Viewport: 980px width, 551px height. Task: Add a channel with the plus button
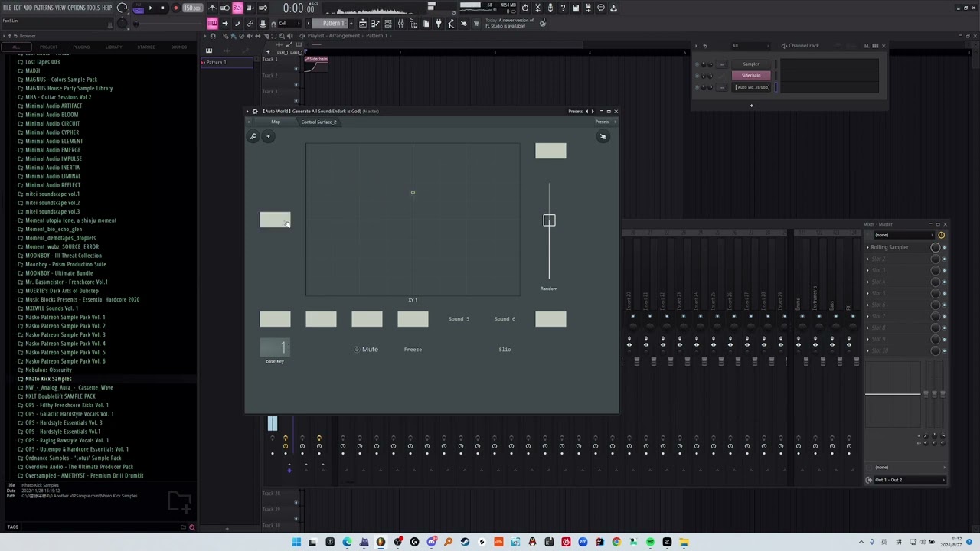pyautogui.click(x=751, y=106)
